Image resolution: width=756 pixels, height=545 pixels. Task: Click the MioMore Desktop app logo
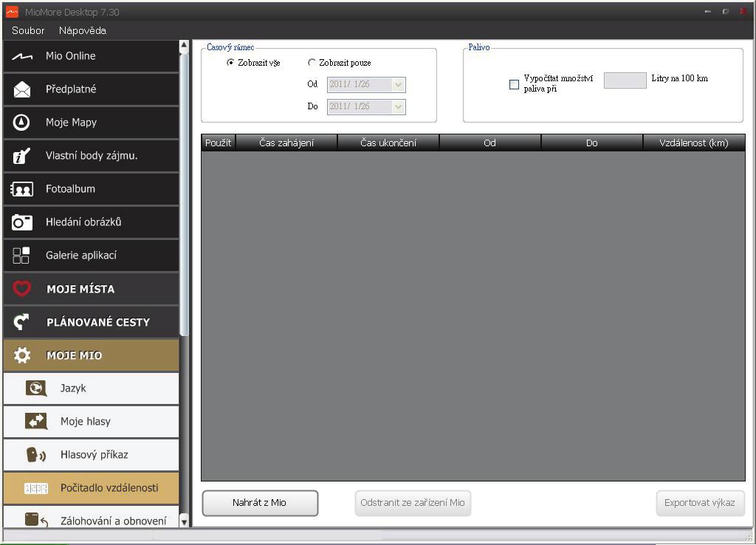click(x=12, y=12)
